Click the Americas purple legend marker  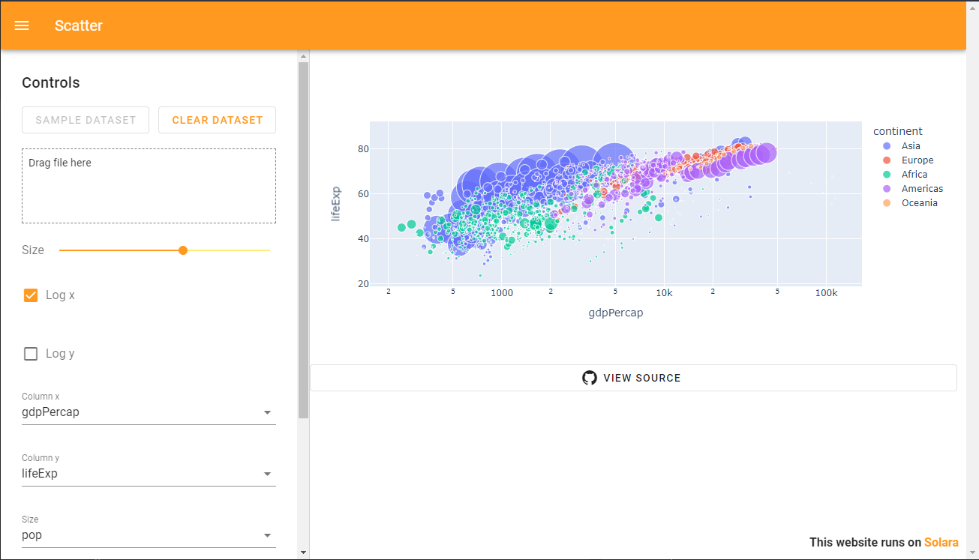coord(887,189)
